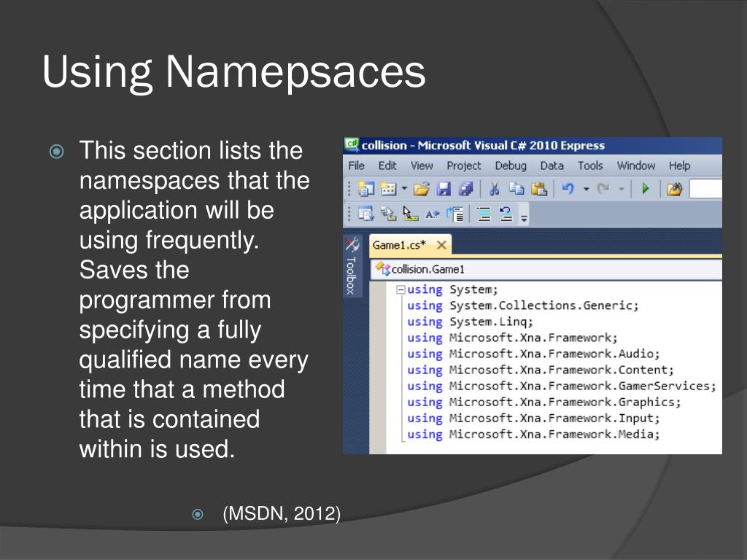Click the line 'using System;'
The width and height of the screenshot is (747, 560).
click(x=452, y=289)
